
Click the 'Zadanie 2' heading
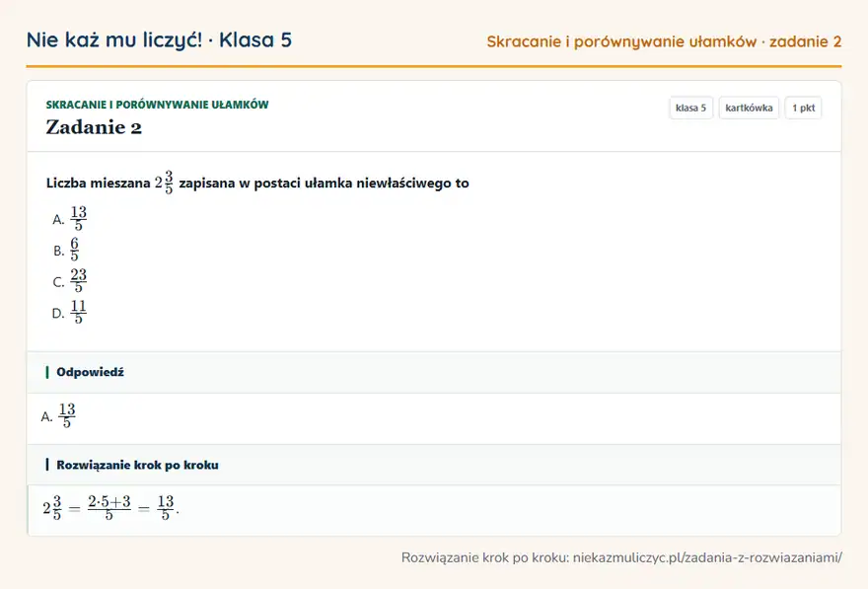pos(94,127)
